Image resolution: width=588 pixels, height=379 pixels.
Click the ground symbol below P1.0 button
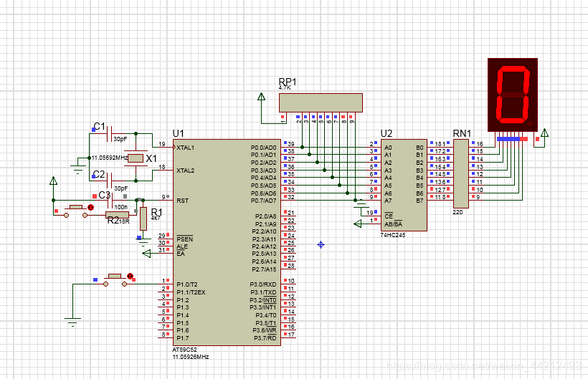tap(72, 320)
